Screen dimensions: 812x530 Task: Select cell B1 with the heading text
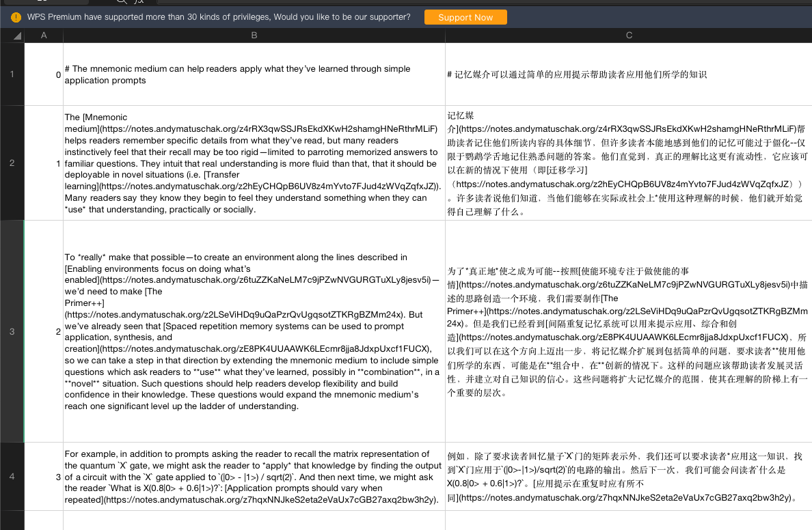click(254, 74)
